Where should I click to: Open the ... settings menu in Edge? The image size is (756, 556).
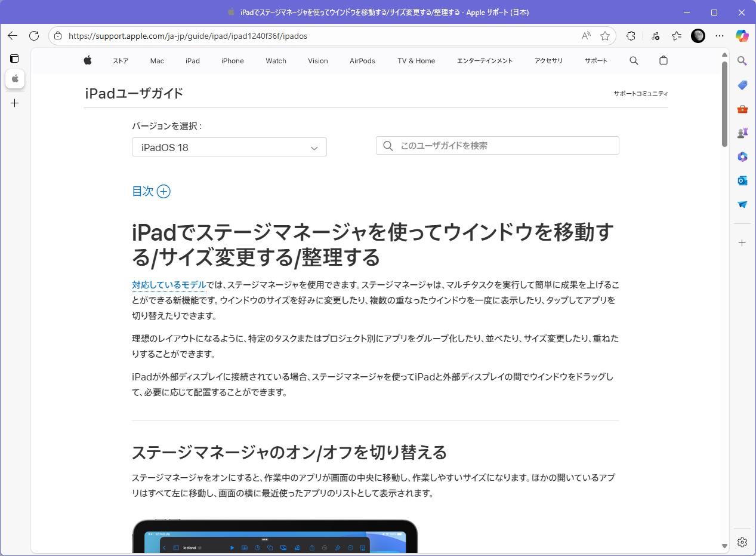click(720, 36)
